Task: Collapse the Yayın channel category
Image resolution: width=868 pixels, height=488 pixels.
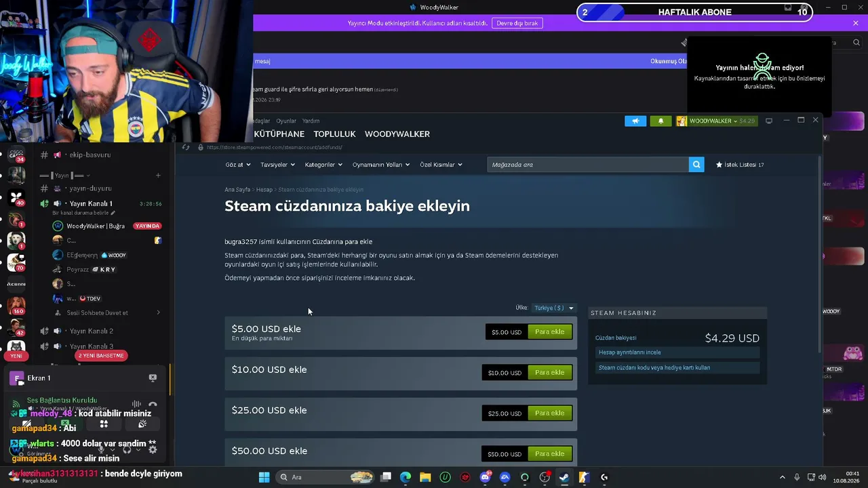Action: coord(64,176)
